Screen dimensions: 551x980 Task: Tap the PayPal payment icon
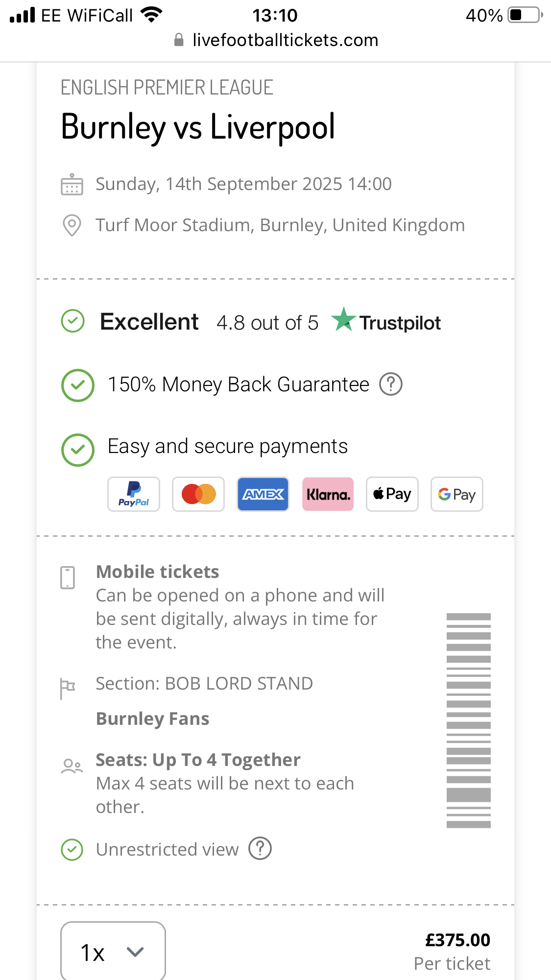(134, 494)
